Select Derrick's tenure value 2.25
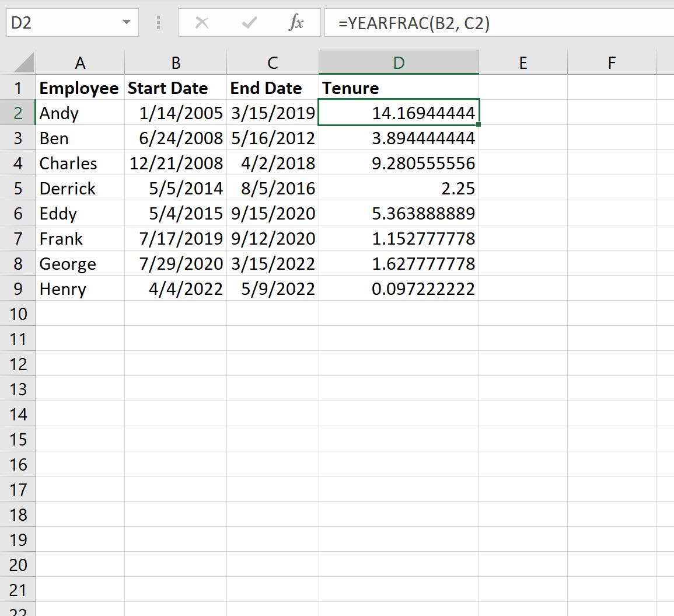Viewport: 674px width, 616px height. [x=399, y=188]
